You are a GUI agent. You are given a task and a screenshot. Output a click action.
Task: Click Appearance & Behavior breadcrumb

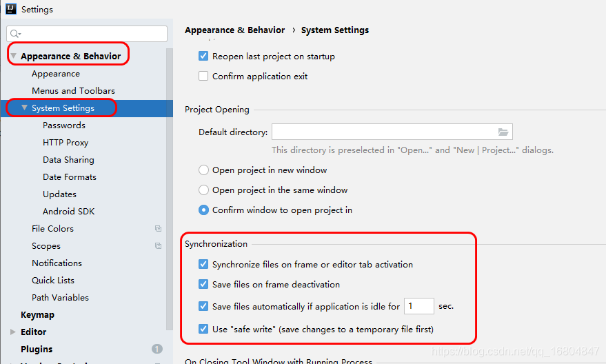234,30
